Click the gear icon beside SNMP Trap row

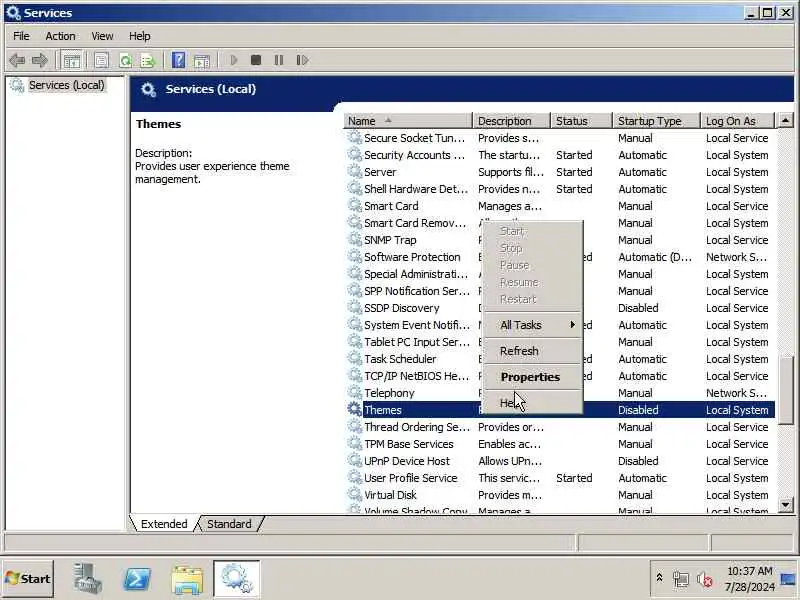tap(355, 239)
